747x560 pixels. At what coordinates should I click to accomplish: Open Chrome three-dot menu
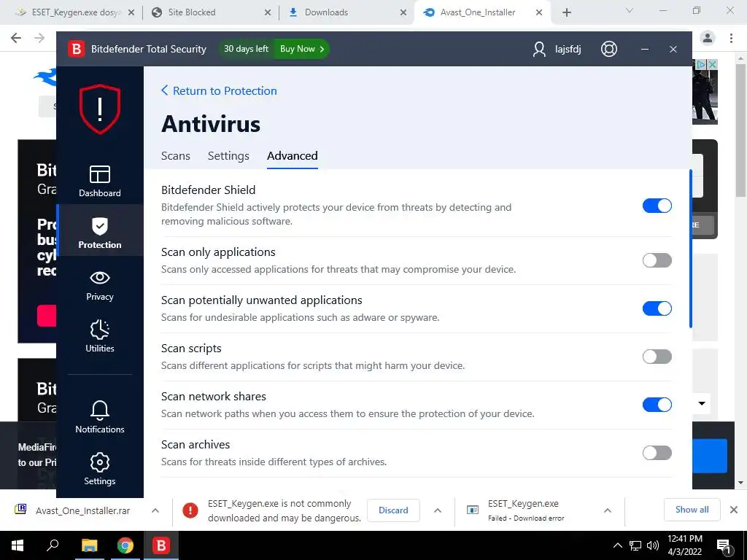(731, 38)
